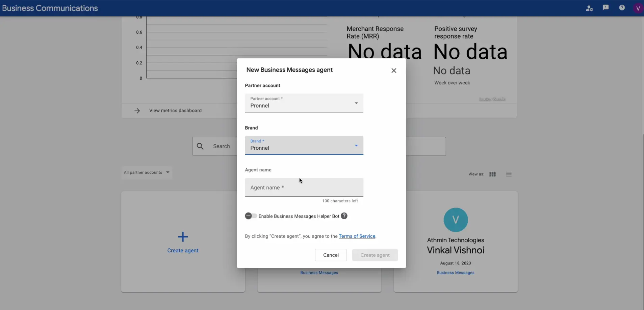Click View metrics dashboard link
This screenshot has width=644, height=310.
(x=175, y=111)
